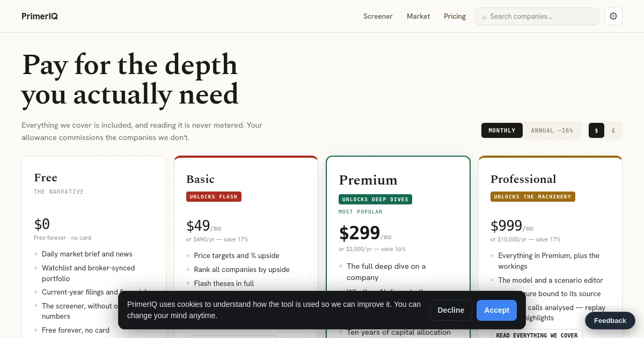Screen dimensions: 644x338
Task: Decline cookies in the banner
Action: [x=451, y=310]
